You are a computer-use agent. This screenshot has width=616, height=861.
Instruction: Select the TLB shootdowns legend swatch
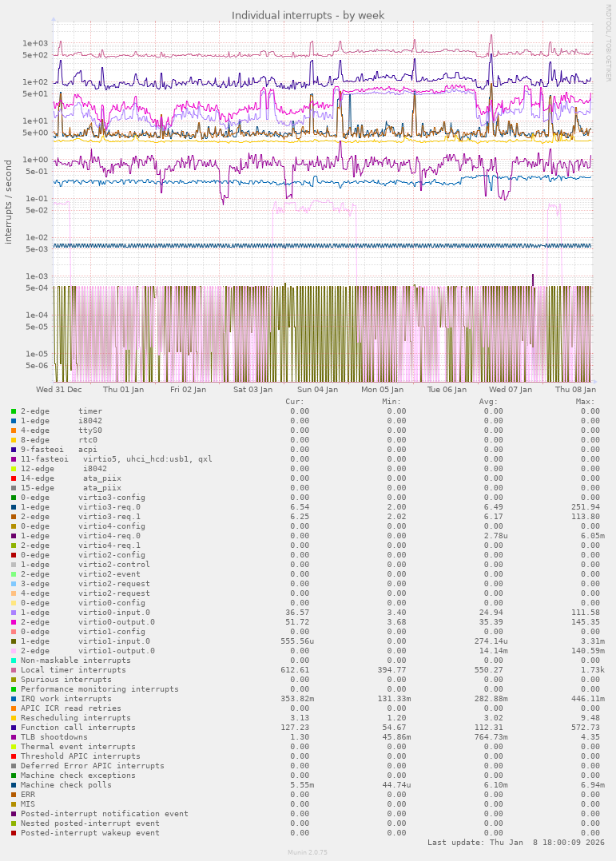[x=14, y=737]
